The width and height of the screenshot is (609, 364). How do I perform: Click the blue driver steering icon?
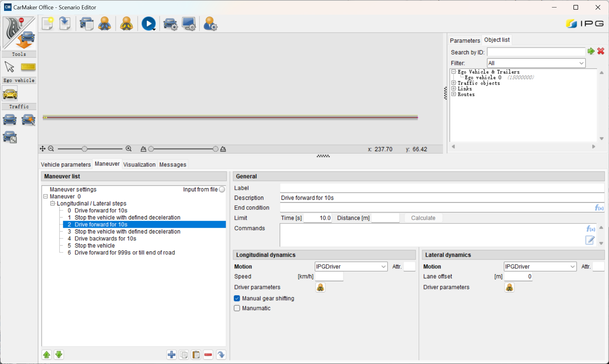pos(105,24)
